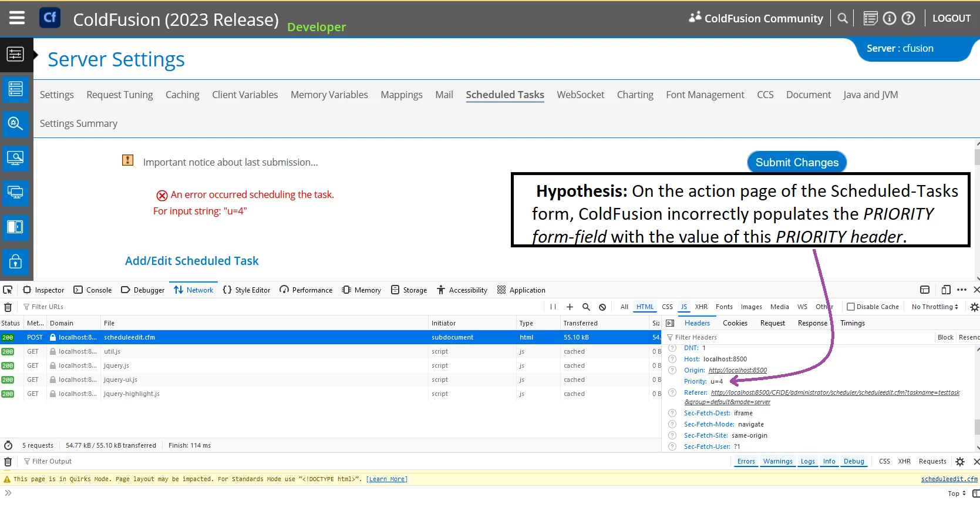Click the Block button in headers panel
The height and width of the screenshot is (507, 980).
coord(945,337)
